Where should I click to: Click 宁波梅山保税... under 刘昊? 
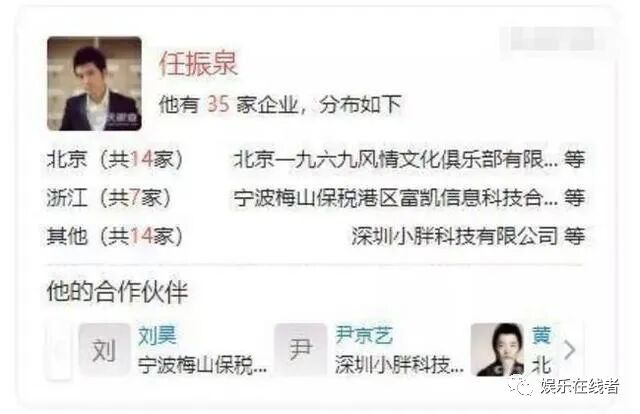coord(202,365)
